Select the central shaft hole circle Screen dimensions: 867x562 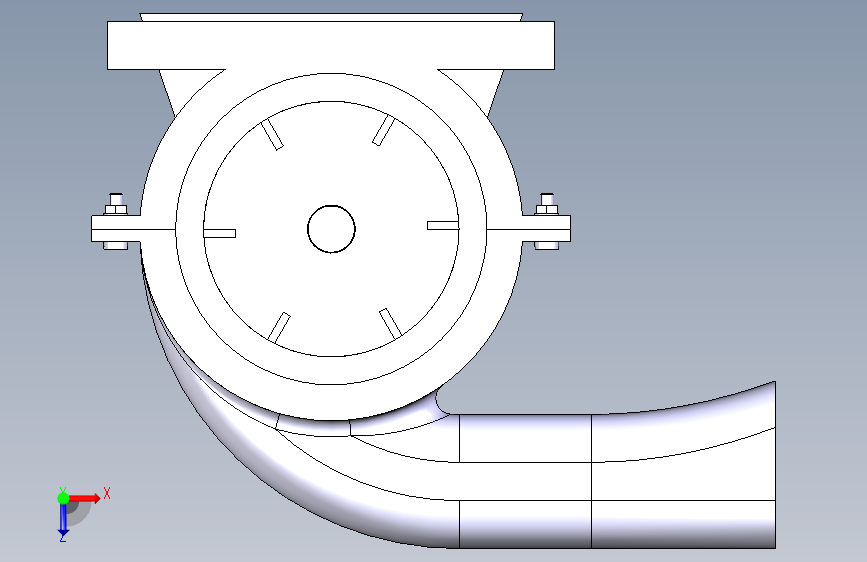[331, 229]
